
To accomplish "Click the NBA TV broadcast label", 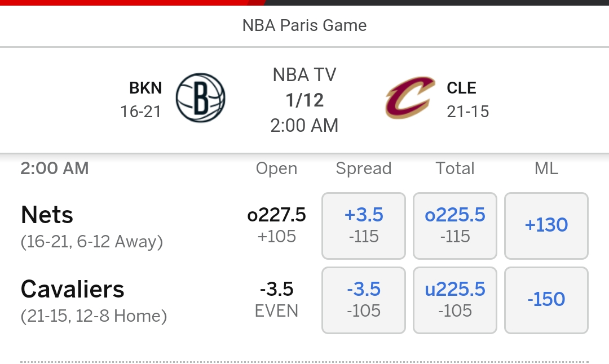I will [304, 74].
